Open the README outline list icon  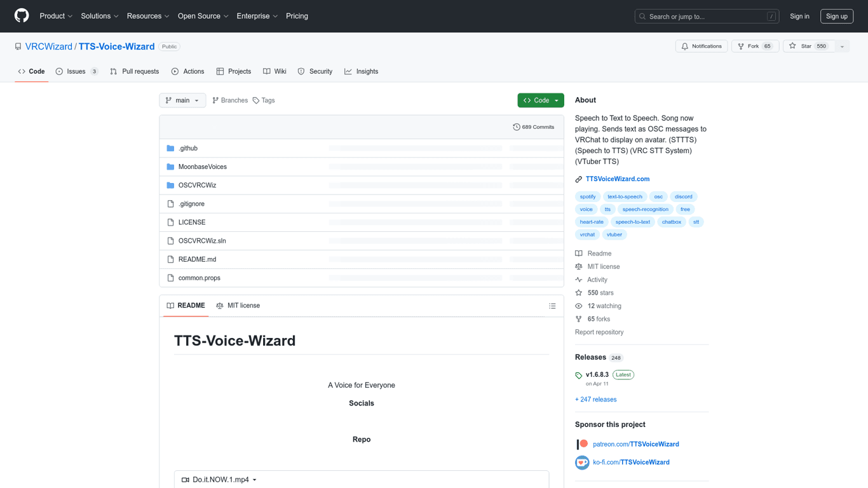click(x=552, y=306)
